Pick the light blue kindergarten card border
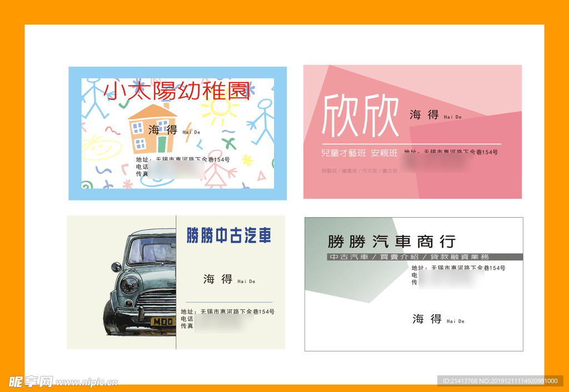Screen dimensions: 569x392 (74, 133)
